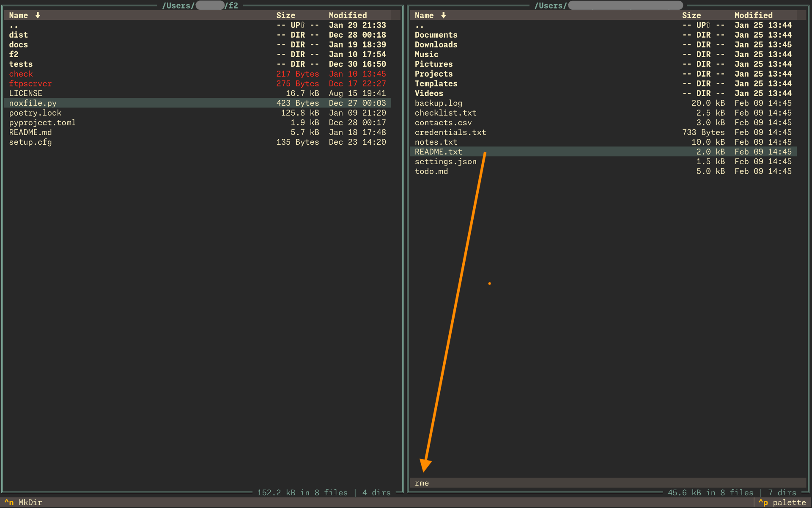Viewport: 812px width, 508px height.
Task: Sort right panel by Modified column header
Action: pyautogui.click(x=753, y=15)
